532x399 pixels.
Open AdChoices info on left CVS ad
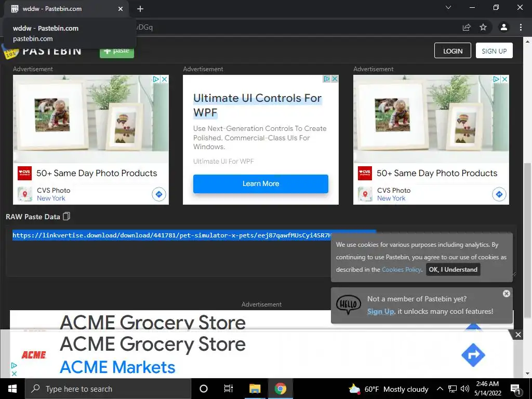click(156, 79)
